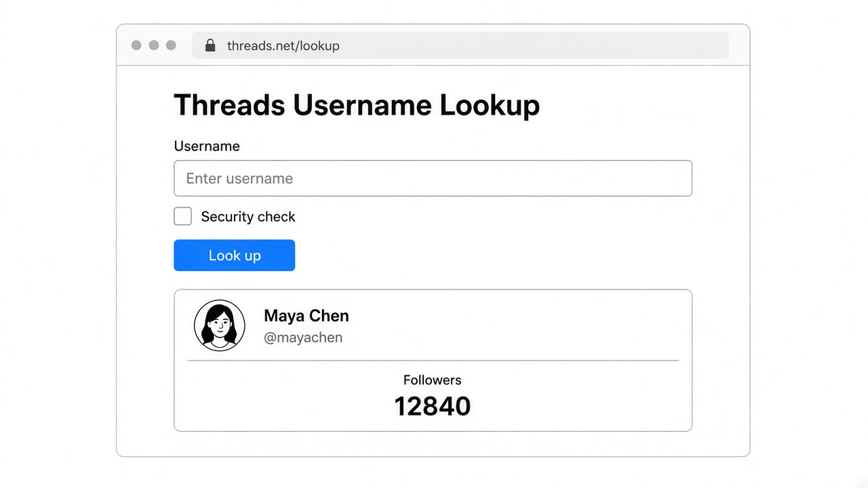Image resolution: width=868 pixels, height=488 pixels.
Task: Open Maya Chen's avatar picture
Action: click(220, 325)
